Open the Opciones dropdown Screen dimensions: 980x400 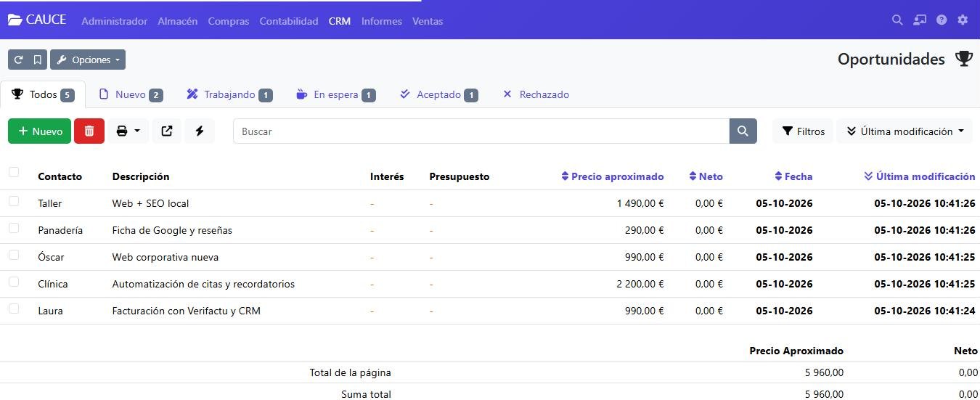click(x=88, y=60)
